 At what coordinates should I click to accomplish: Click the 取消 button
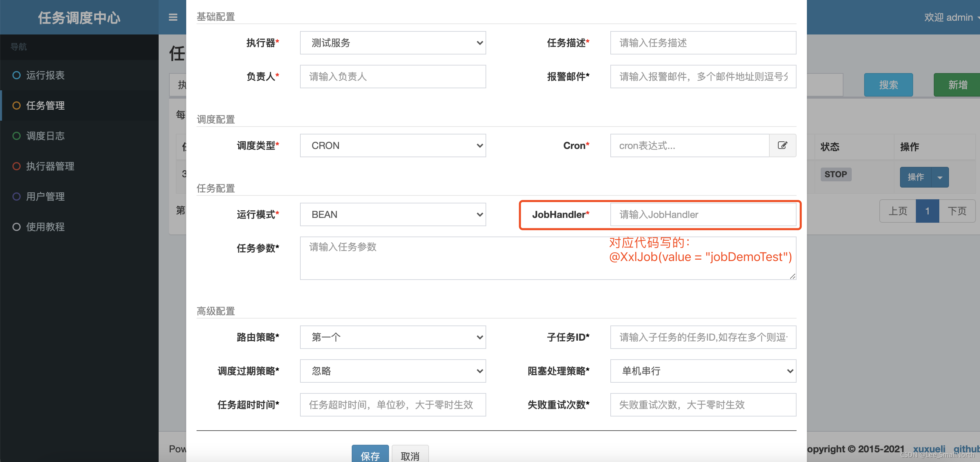(x=410, y=454)
